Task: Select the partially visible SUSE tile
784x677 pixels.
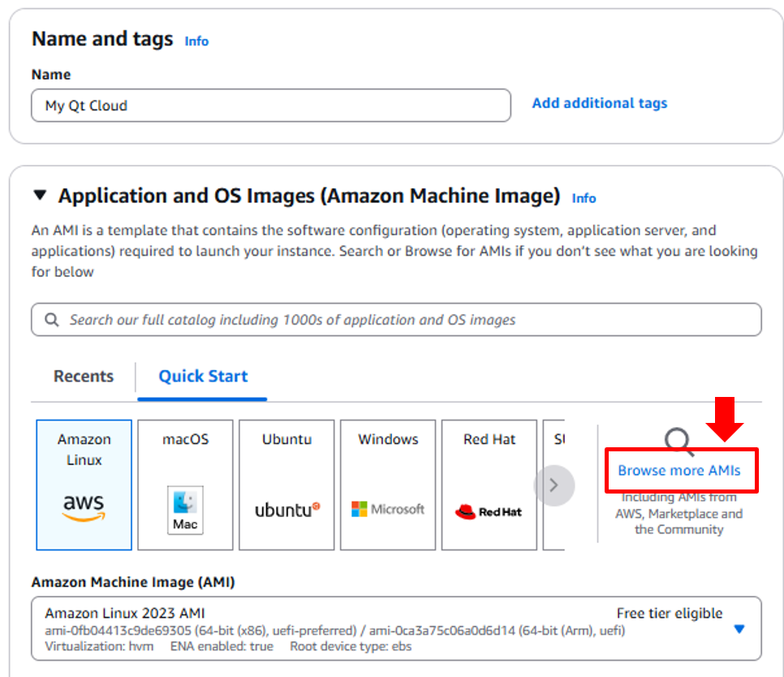Action: [557, 485]
